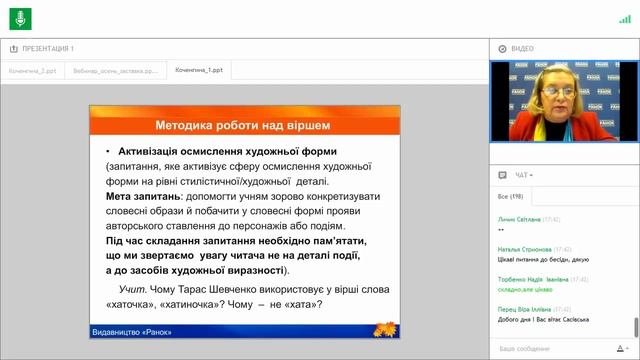The width and height of the screenshot is (640, 360).
Task: Open the ЧАТ dropdown menu
Action: (x=524, y=175)
